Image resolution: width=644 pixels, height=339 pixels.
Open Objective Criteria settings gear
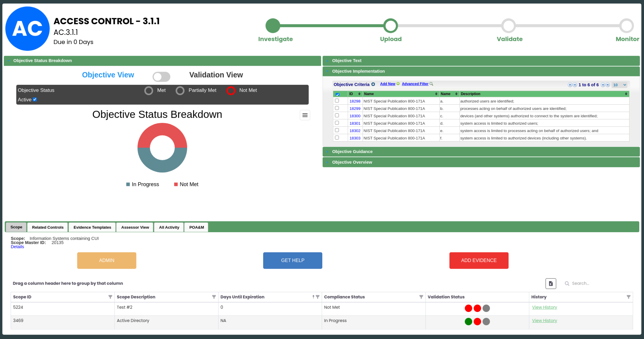[373, 84]
